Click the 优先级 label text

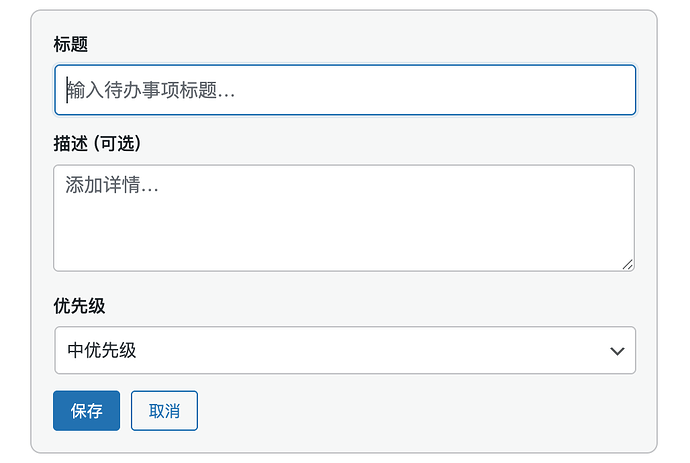[78, 306]
